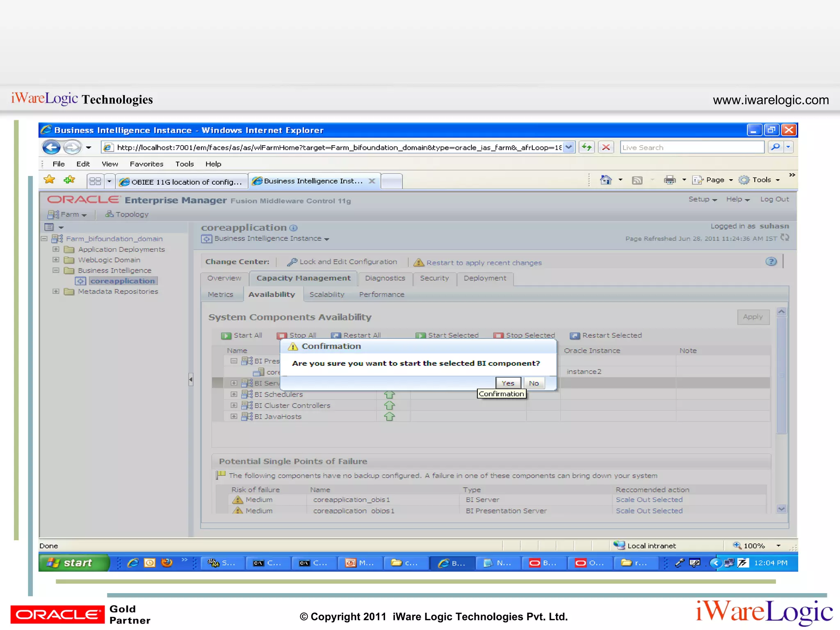Image resolution: width=840 pixels, height=630 pixels.
Task: Open the Farm dropdown menu
Action: pos(73,215)
